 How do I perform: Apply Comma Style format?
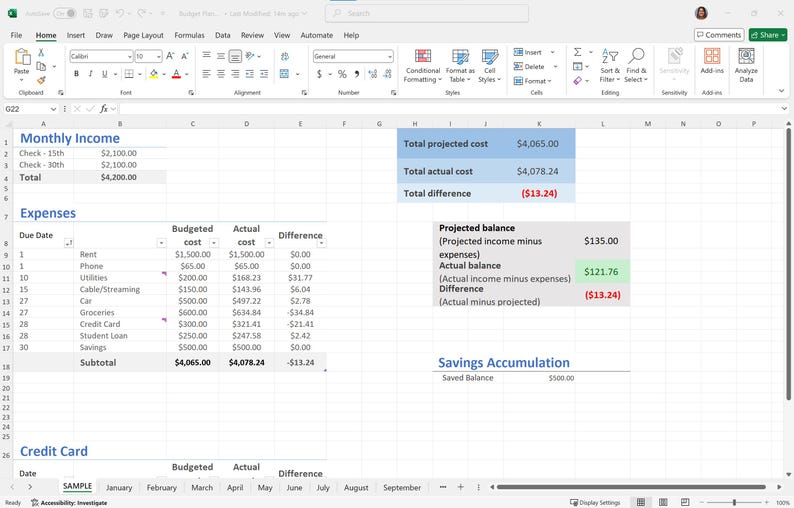357,74
